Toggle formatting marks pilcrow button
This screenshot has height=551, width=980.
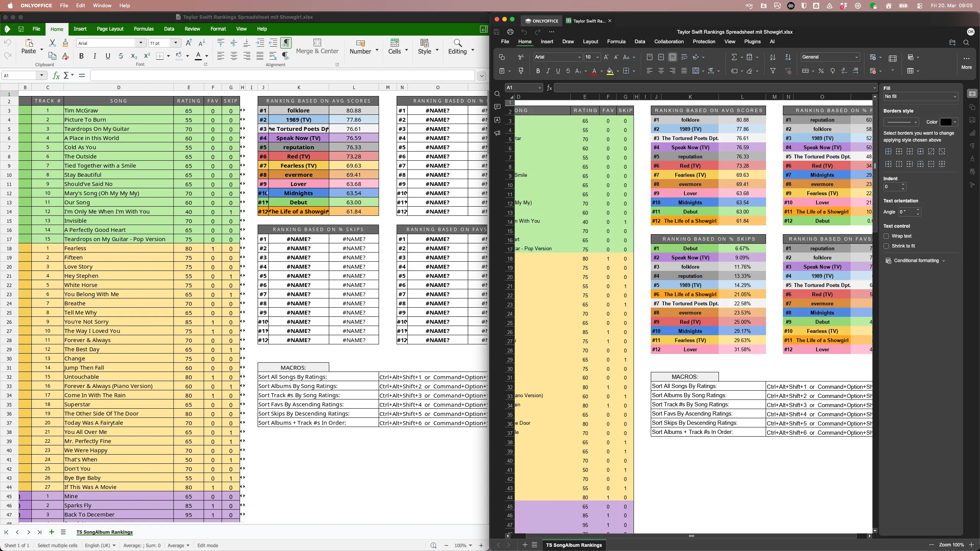click(286, 42)
